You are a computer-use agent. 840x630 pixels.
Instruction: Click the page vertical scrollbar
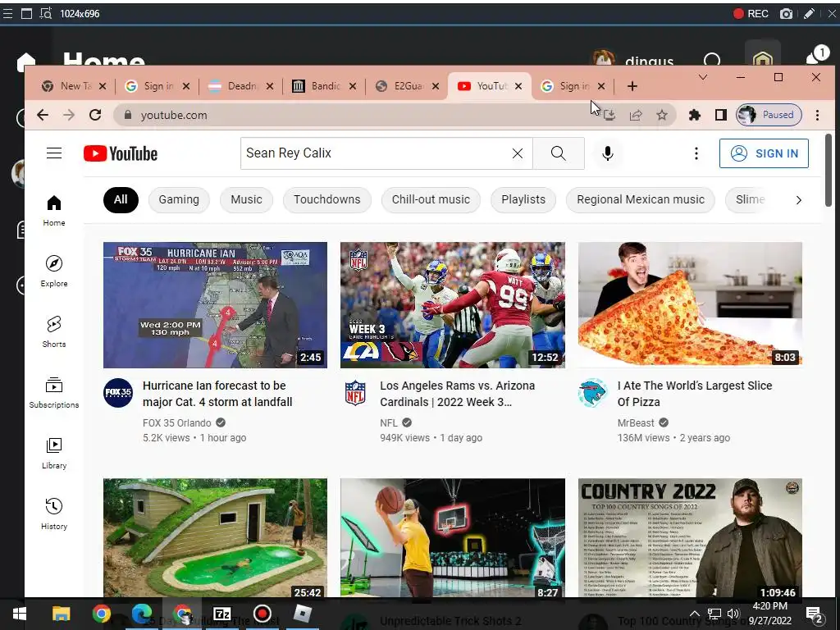829,171
